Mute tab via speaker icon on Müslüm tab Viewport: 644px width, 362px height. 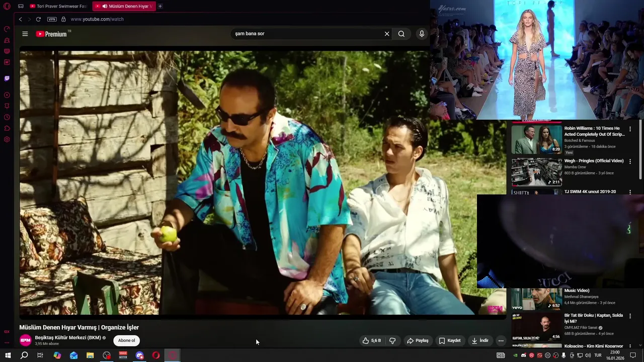tap(104, 6)
